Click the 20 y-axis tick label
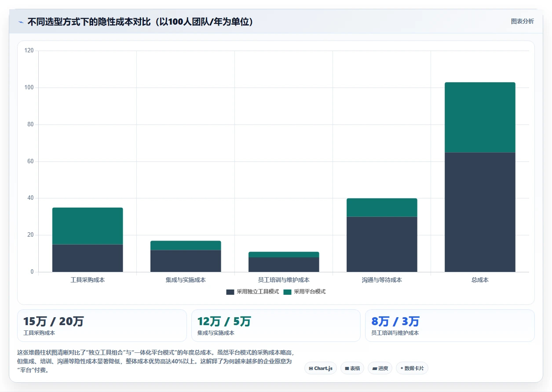552x392 pixels. pos(30,235)
